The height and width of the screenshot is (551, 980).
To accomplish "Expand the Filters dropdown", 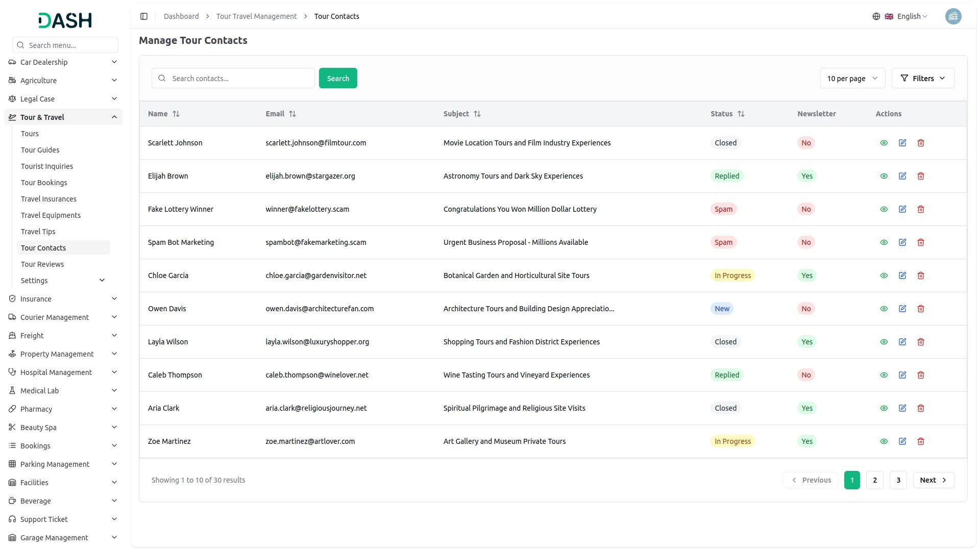I will click(922, 79).
